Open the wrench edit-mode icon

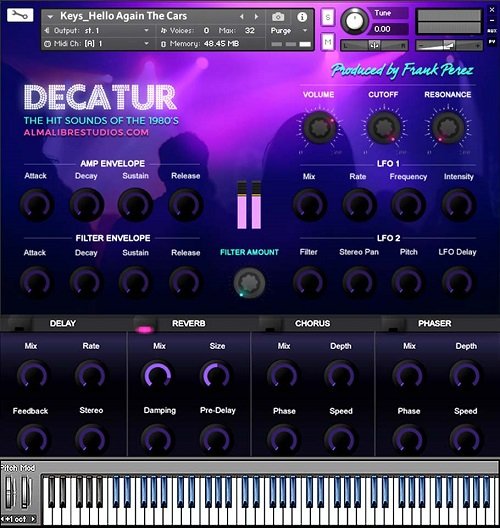20,15
